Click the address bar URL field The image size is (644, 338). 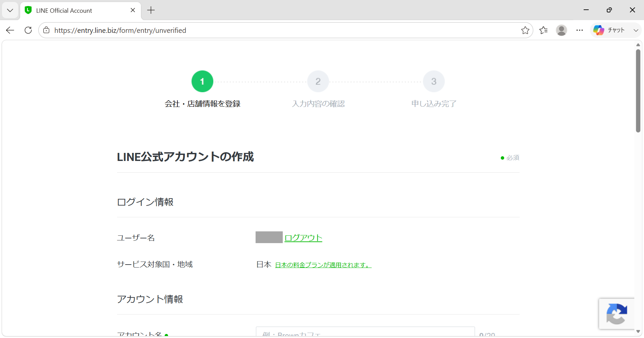pyautogui.click(x=285, y=30)
